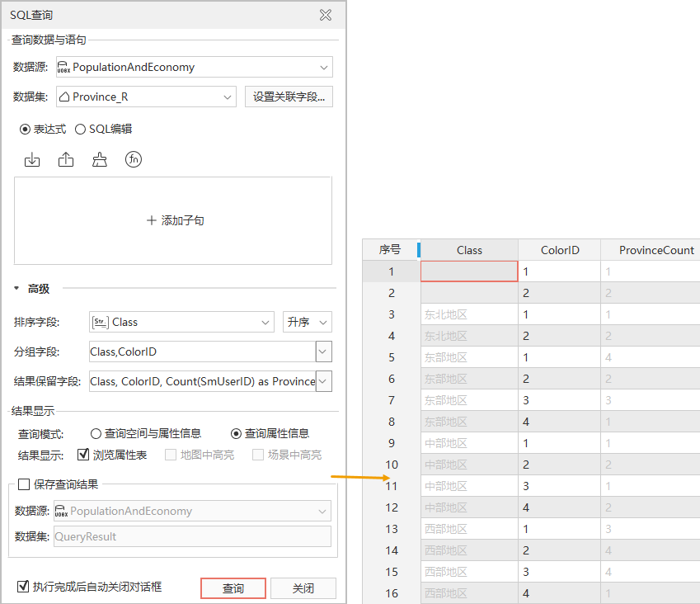This screenshot has width=700, height=604.
Task: Select 查询空间与属性信息 query mode
Action: (x=96, y=433)
